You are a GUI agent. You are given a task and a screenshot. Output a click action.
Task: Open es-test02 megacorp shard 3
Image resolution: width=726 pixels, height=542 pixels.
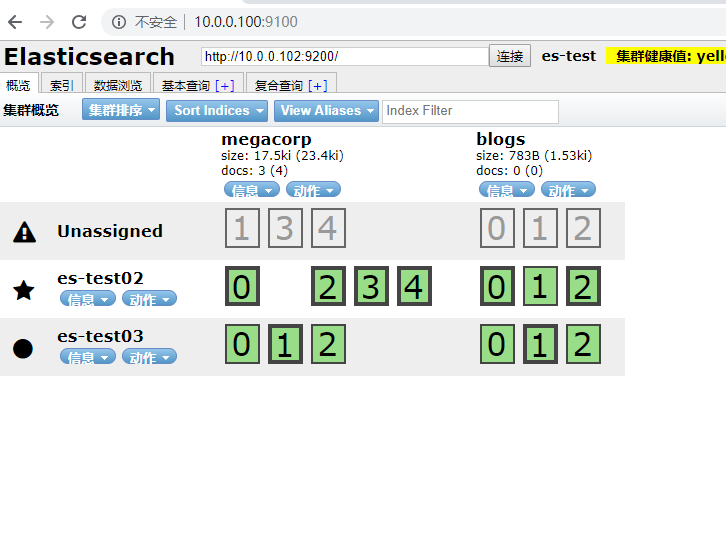(x=371, y=286)
